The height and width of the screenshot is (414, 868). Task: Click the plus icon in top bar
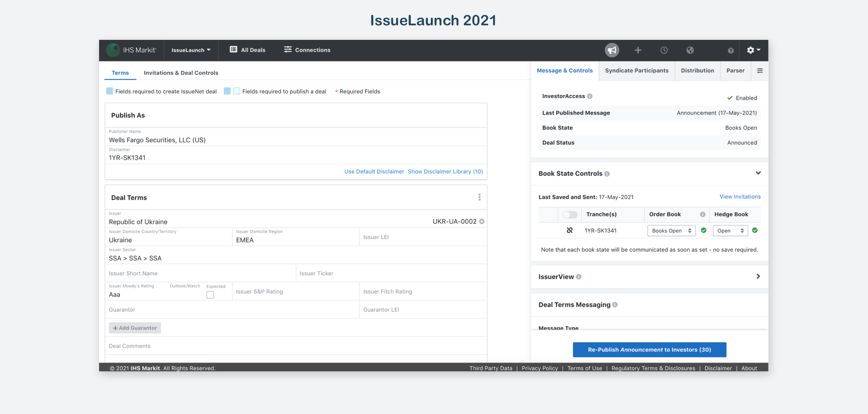(x=638, y=50)
